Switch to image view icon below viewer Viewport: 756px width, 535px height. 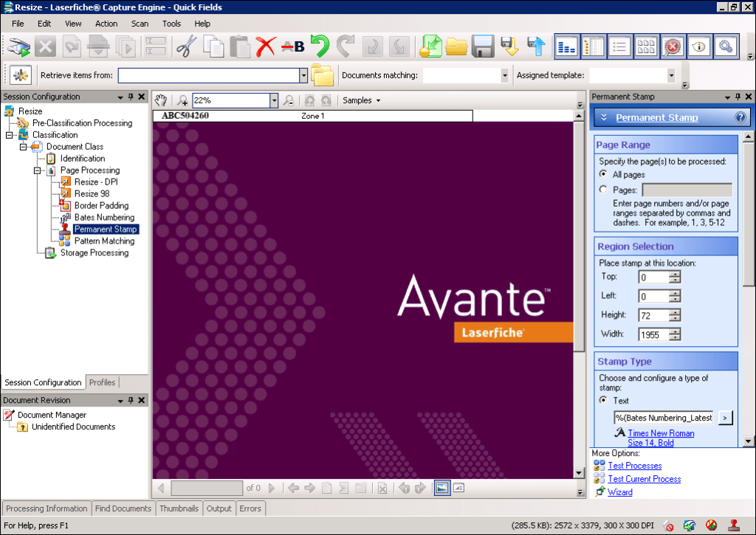pyautogui.click(x=441, y=489)
